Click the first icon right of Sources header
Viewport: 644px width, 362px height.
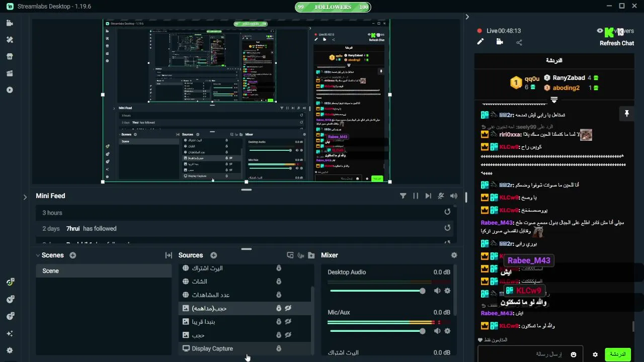[x=290, y=255]
